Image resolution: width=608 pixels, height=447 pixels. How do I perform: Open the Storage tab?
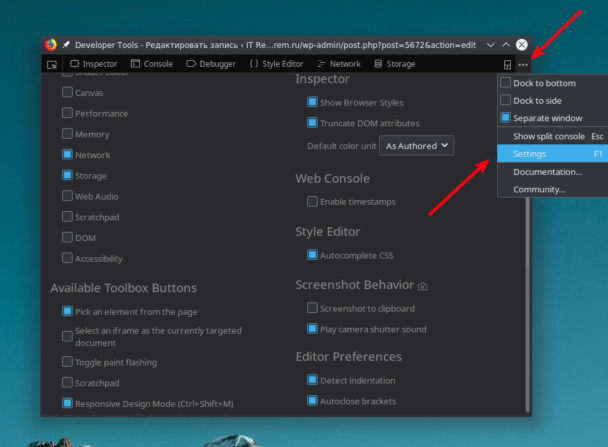coord(395,64)
